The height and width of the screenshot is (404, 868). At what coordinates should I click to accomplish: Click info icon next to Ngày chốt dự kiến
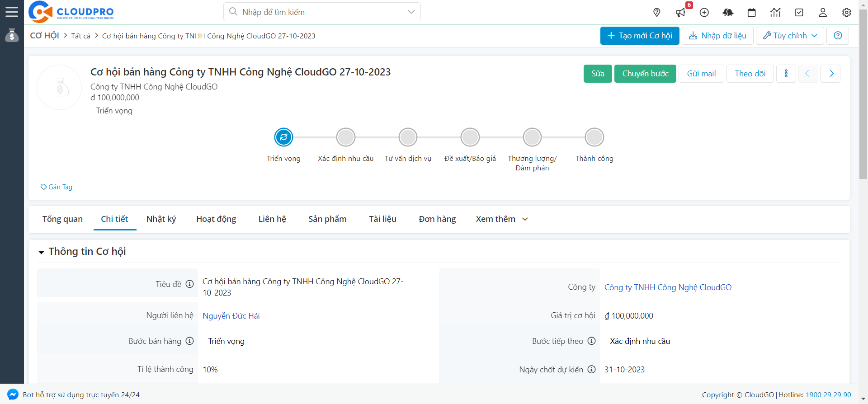591,369
